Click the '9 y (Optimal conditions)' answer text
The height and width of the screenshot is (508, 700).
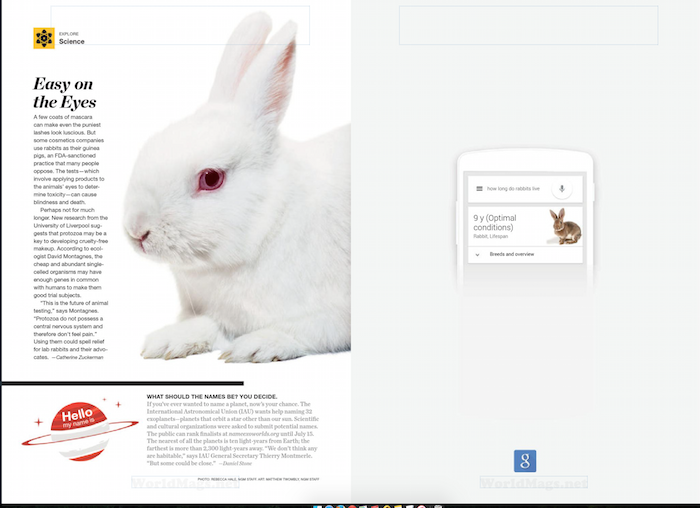coord(495,222)
